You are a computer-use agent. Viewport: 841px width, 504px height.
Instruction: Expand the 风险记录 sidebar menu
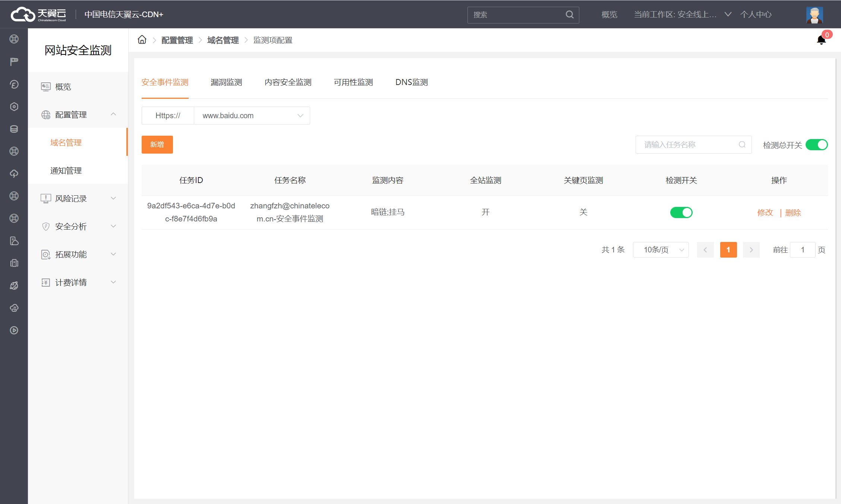coord(78,199)
